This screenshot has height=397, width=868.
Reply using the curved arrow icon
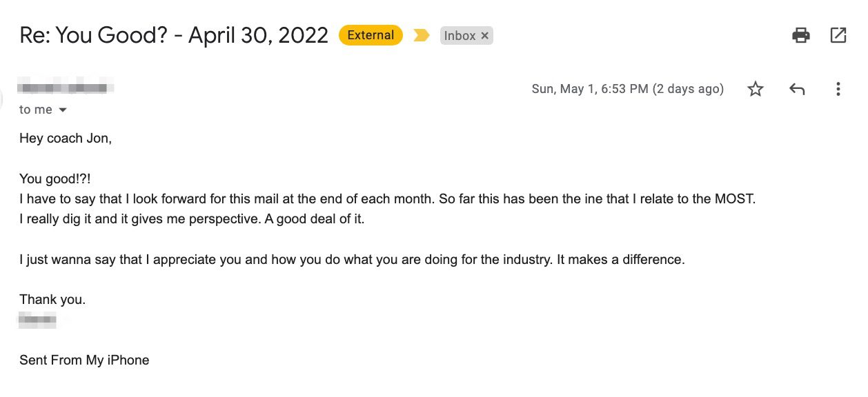pos(797,89)
